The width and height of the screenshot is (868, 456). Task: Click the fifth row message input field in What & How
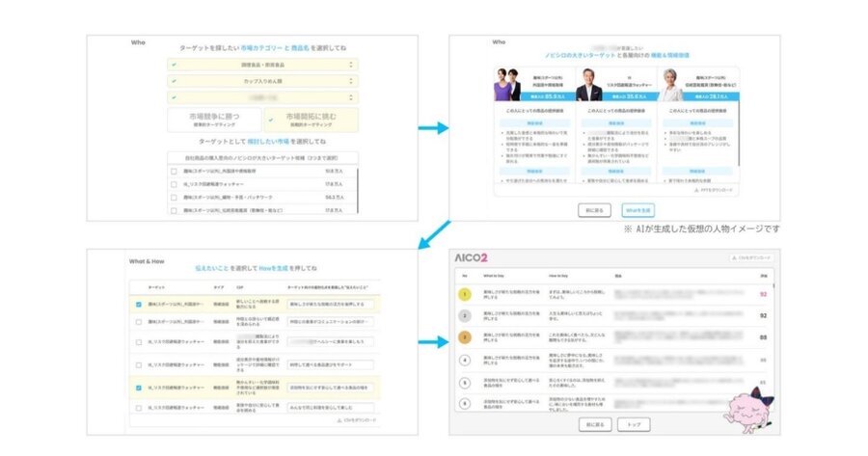click(x=331, y=388)
